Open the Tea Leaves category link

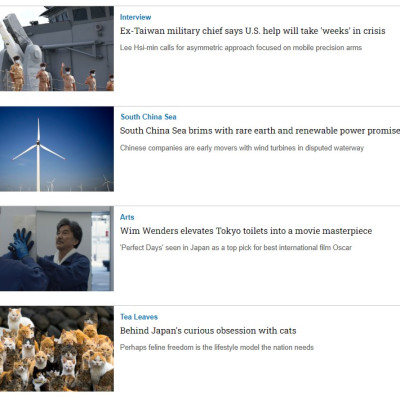point(139,317)
